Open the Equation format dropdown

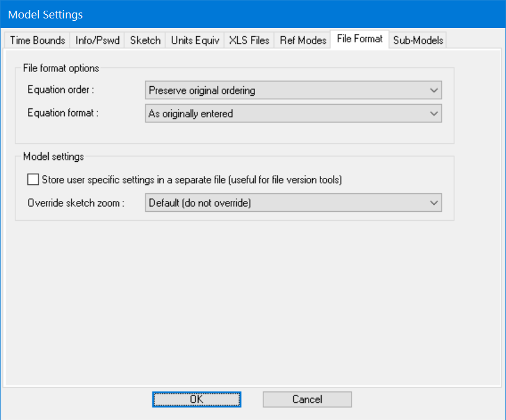(x=293, y=113)
